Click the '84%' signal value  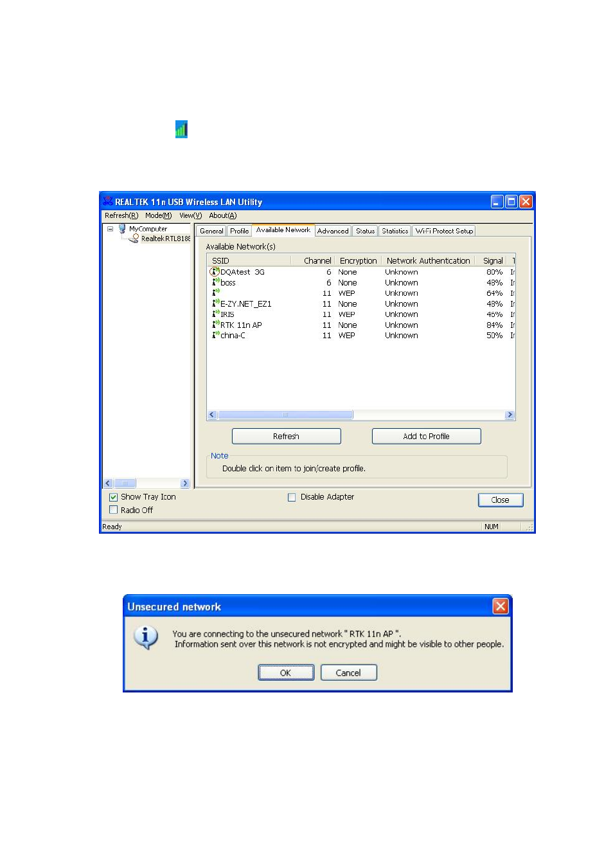494,325
